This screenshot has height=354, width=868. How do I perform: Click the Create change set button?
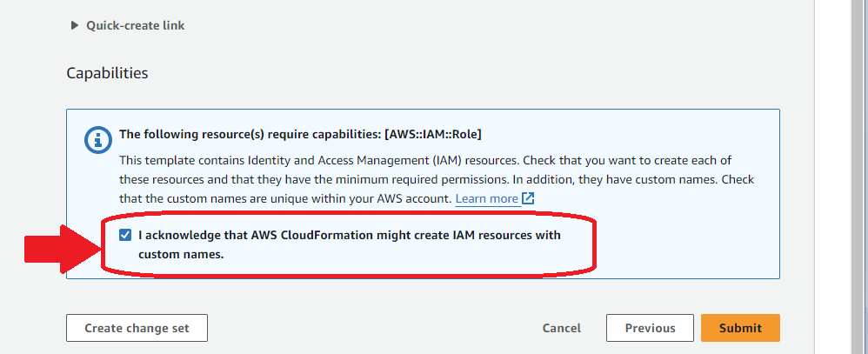tap(137, 328)
